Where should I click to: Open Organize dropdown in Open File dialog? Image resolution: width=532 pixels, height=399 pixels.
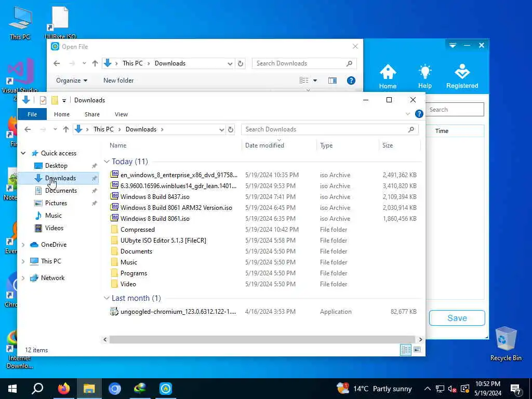[x=72, y=81]
